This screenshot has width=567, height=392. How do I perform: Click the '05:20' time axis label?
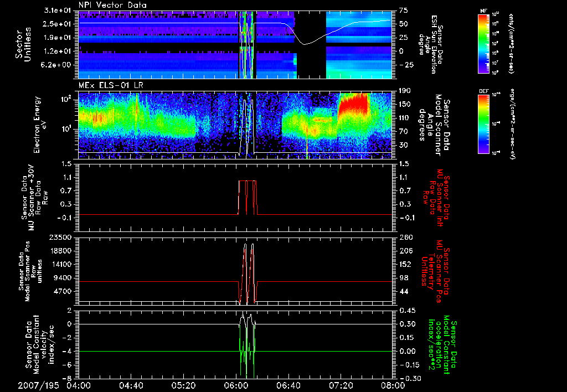(x=184, y=386)
